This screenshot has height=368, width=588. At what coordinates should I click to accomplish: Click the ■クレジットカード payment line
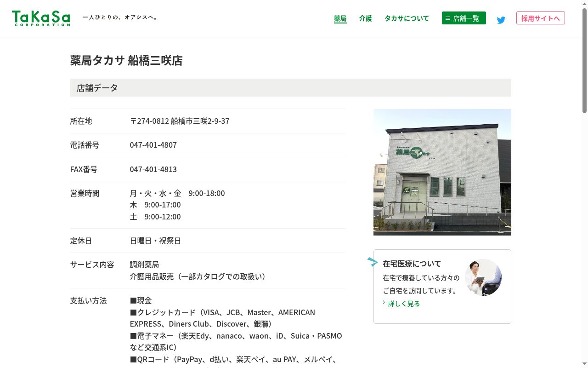222,318
